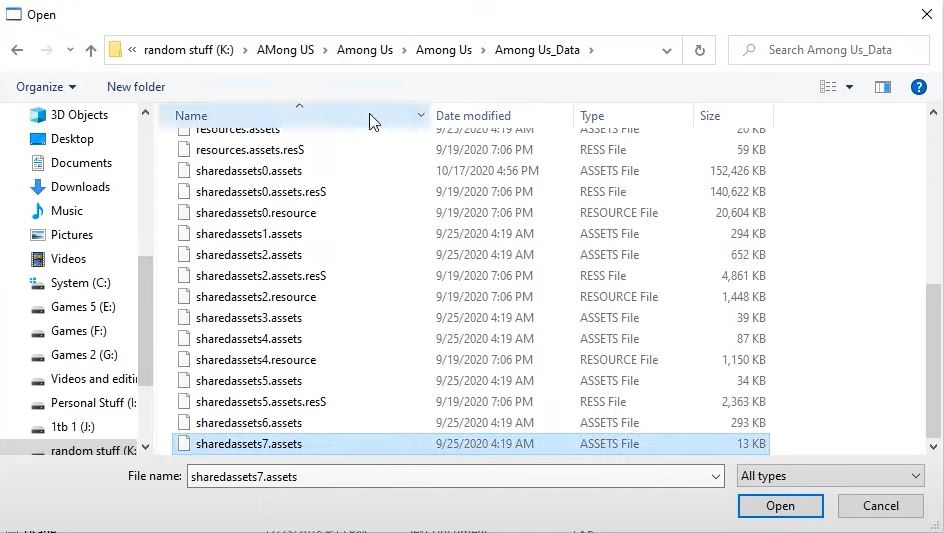Click AMong US in breadcrumb path

coord(285,50)
